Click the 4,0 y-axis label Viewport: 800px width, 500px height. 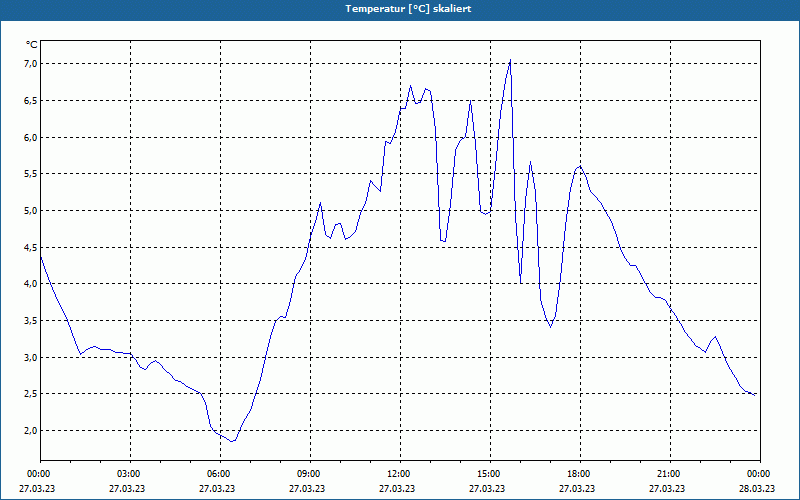[x=31, y=284]
